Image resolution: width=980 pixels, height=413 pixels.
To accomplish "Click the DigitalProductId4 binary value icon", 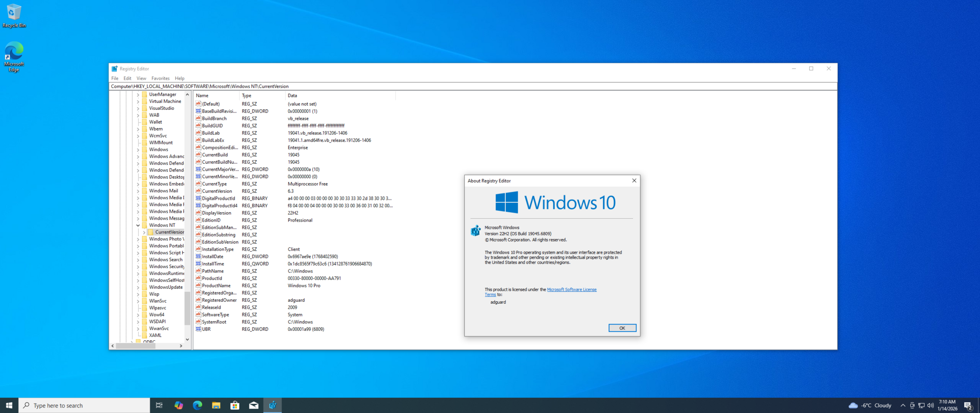I will coord(198,205).
